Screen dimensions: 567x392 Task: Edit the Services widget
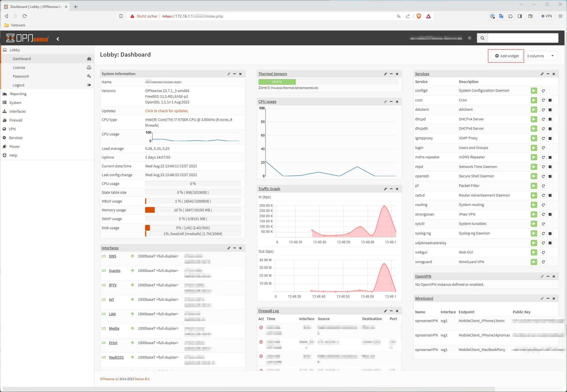tap(542, 74)
